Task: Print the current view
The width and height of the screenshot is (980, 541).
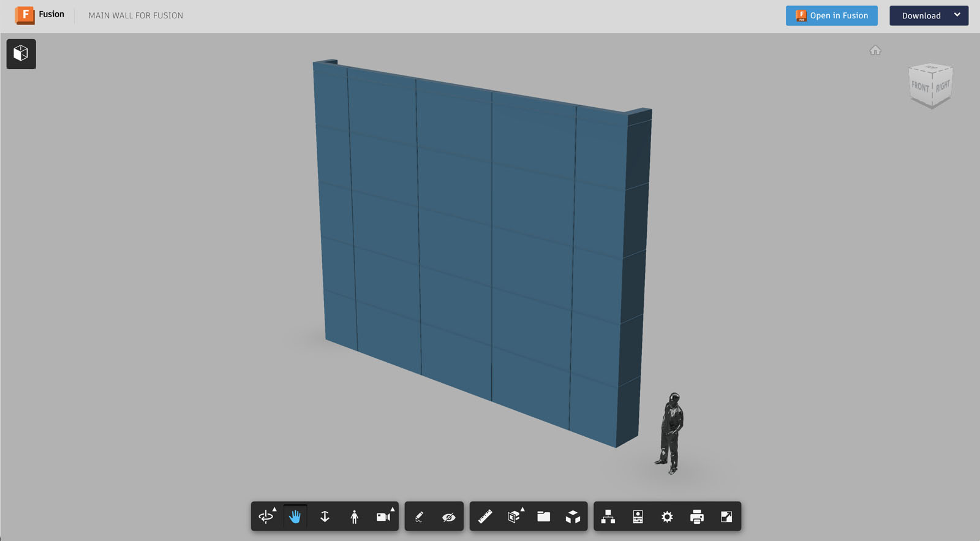Action: click(x=696, y=516)
